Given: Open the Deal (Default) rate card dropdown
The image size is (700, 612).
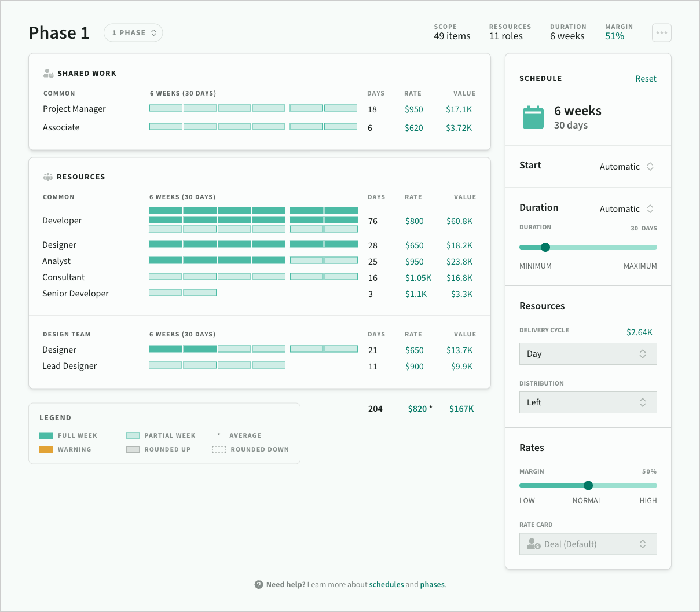Looking at the screenshot, I should [x=588, y=544].
